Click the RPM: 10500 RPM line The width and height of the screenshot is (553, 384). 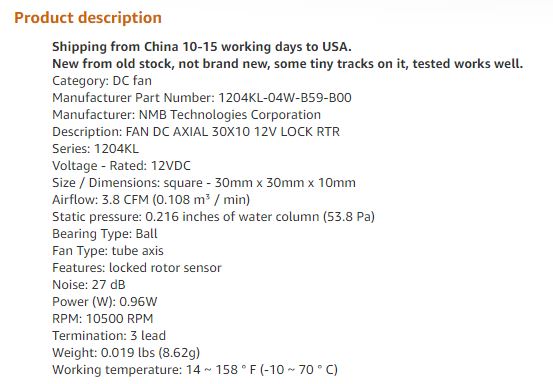point(103,318)
